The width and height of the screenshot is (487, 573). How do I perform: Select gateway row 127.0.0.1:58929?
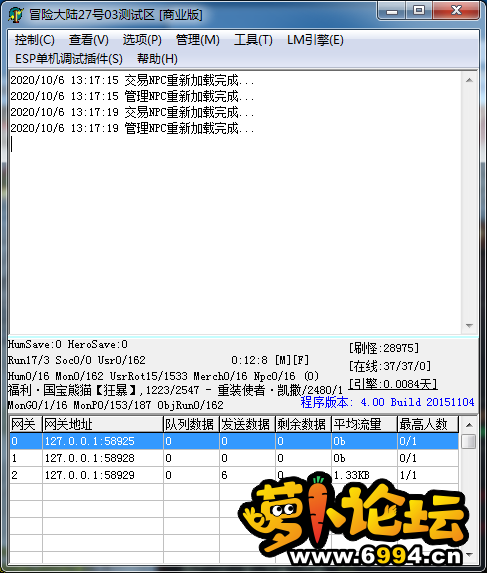coord(234,475)
